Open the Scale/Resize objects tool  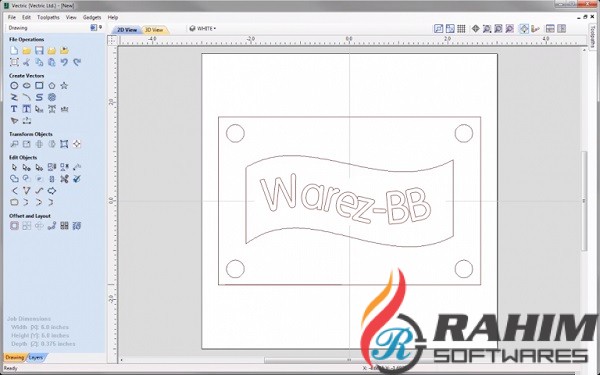coord(26,144)
